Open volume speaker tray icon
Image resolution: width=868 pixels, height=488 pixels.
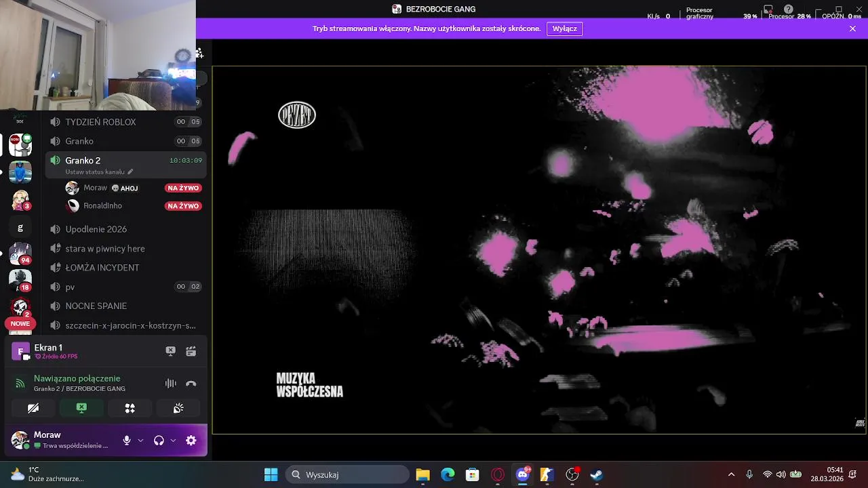coord(781,474)
